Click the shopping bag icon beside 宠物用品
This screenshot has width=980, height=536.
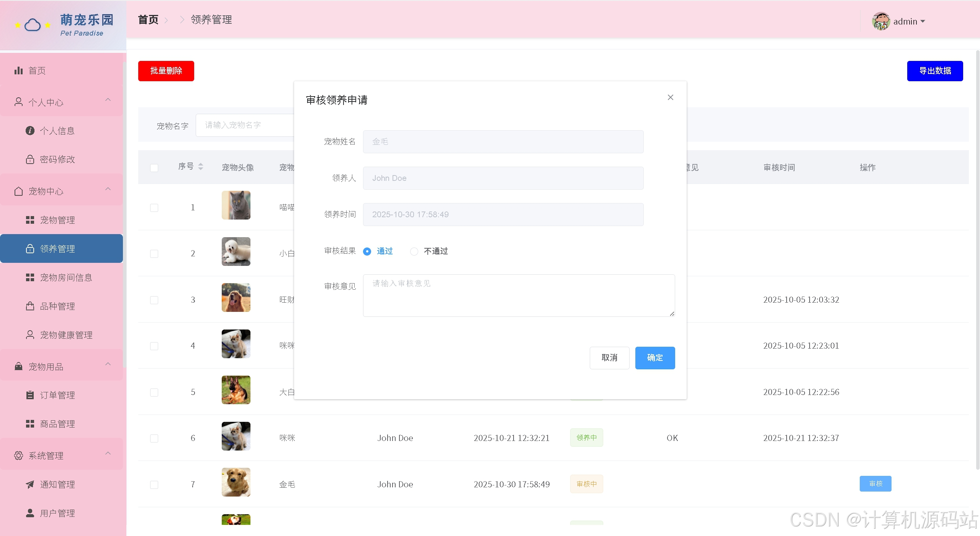pos(18,366)
